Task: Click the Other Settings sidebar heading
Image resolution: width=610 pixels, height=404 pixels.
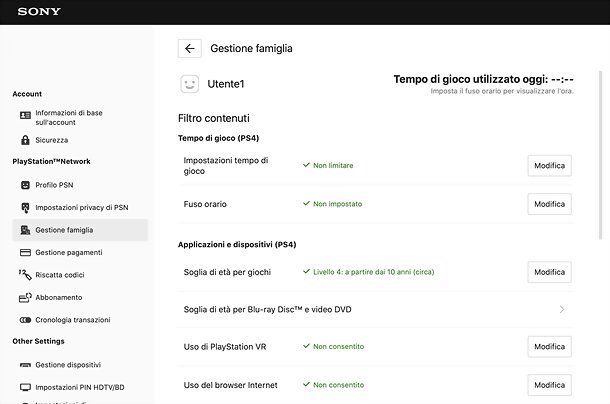Action: tap(39, 341)
